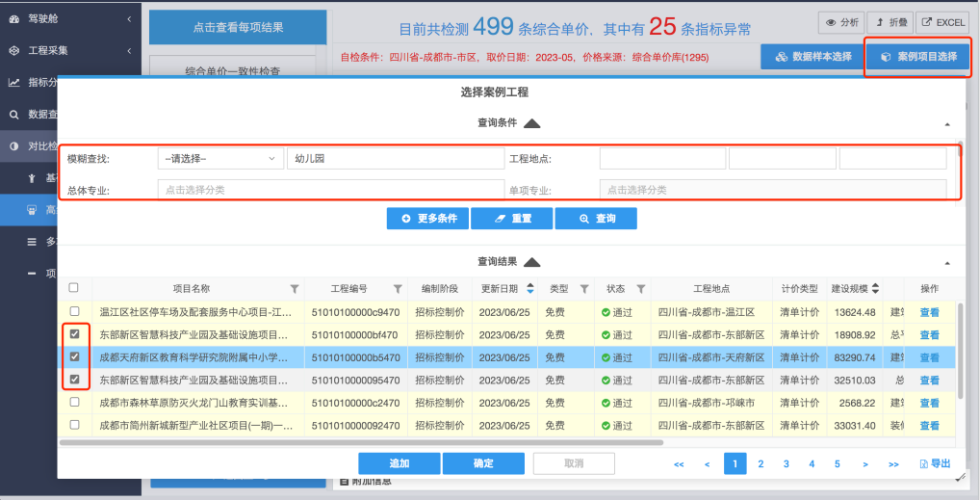Viewport: 980px width, 500px height.
Task: Click small arrow at right of 查询条件 header
Action: click(947, 125)
